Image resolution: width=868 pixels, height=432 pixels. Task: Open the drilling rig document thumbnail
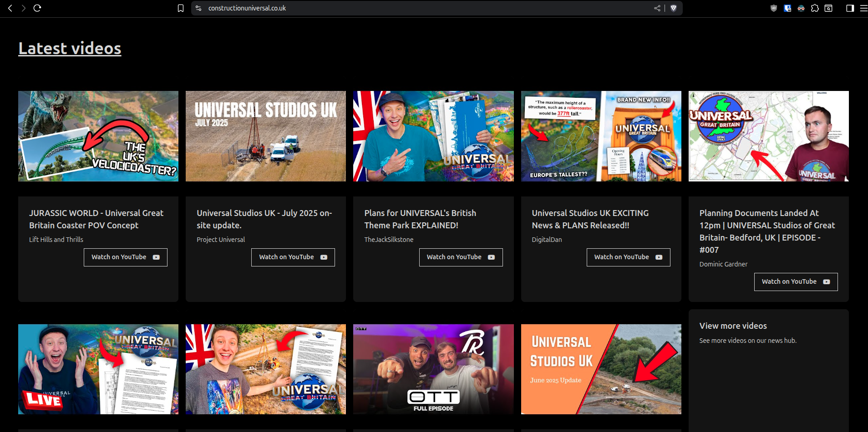click(x=266, y=369)
